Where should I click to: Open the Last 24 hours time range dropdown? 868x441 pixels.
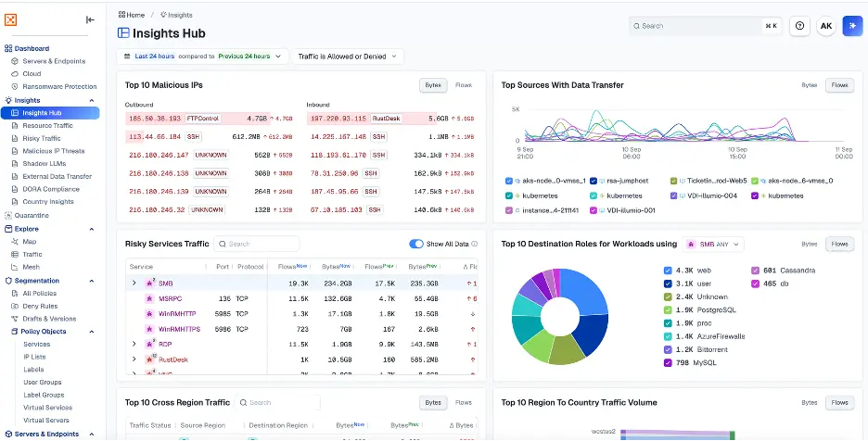coord(202,57)
